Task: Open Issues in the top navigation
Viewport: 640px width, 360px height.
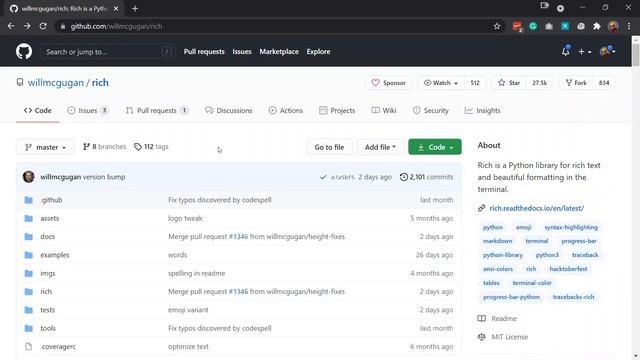Action: (x=242, y=52)
